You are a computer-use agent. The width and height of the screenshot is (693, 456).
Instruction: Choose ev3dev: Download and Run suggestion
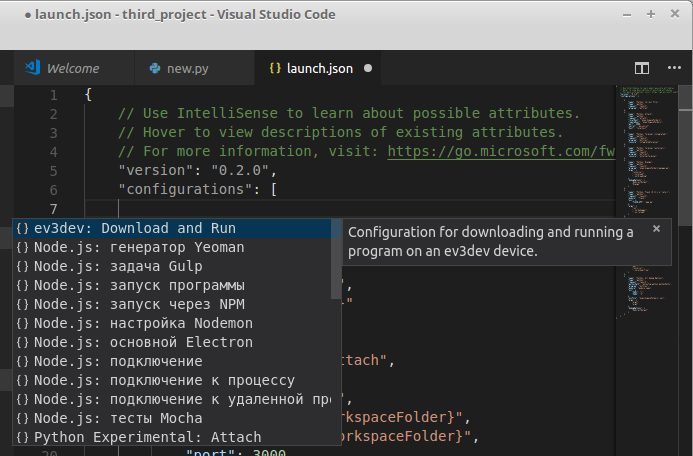tap(134, 229)
